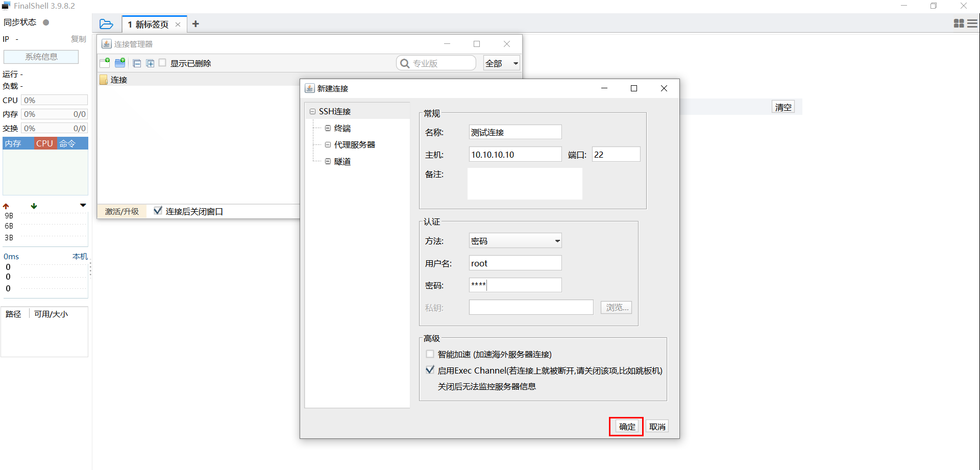Expand all icon in 连接管理器 toolbar
The width and height of the screenshot is (980, 470).
click(x=150, y=63)
